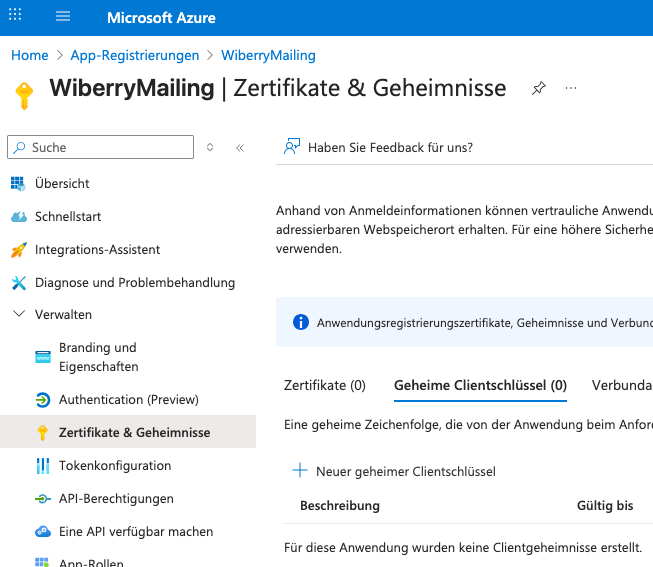Open the Azure portal hamburger menu
Viewport: 653px width, 567px height.
(63, 17)
